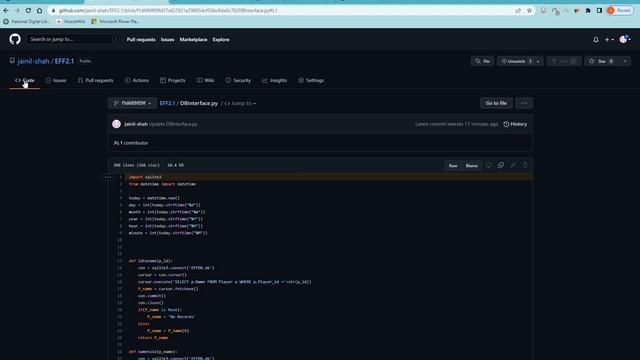Viewport: 640px width, 360px height.
Task: Switch to the Insights tab
Action: pyautogui.click(x=275, y=80)
